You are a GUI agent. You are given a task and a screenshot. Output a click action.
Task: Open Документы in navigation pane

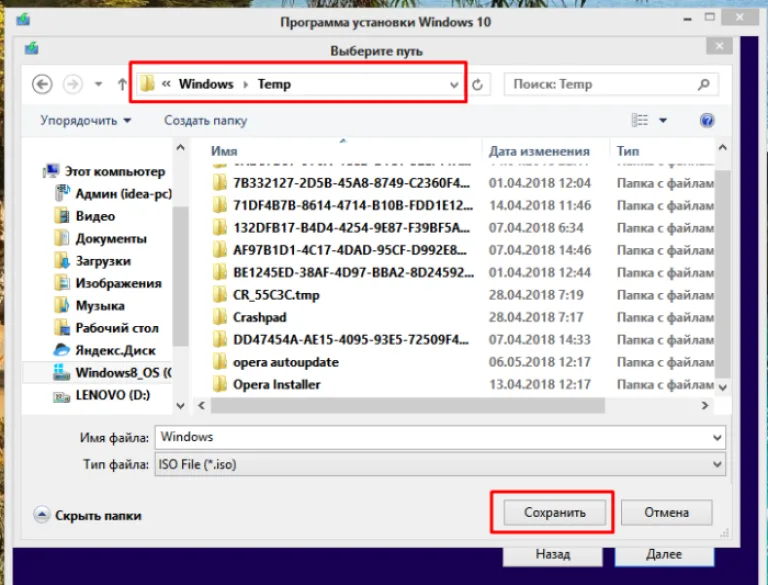(100, 239)
